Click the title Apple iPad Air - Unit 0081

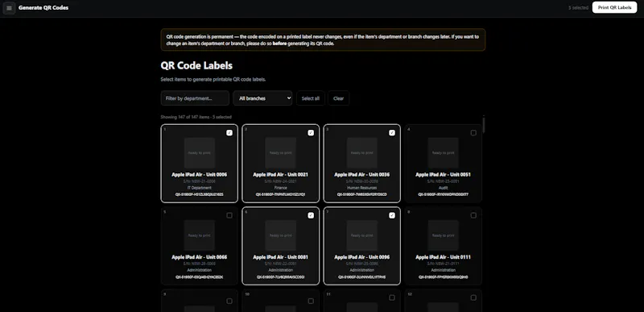tap(280, 257)
